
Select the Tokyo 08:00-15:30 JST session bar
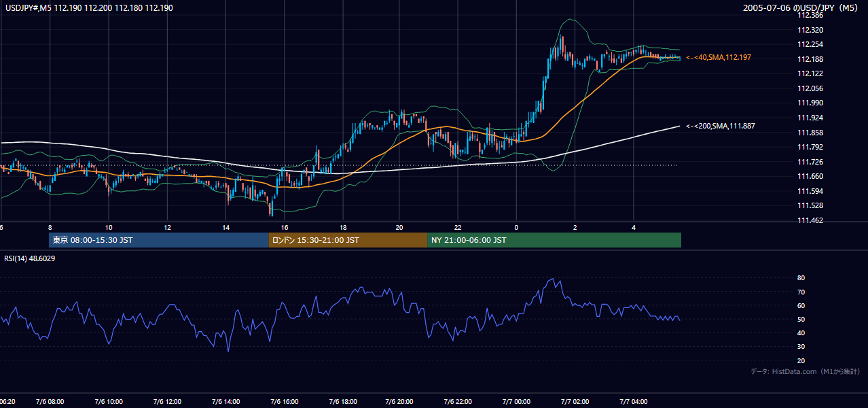click(x=159, y=240)
